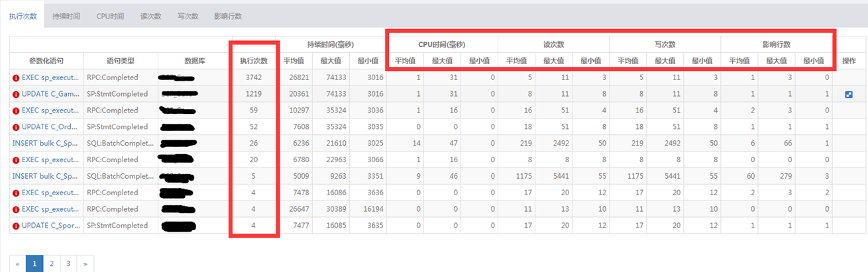This screenshot has height=272, width=868.
Task: Click the next page » arrow
Action: coord(84,263)
